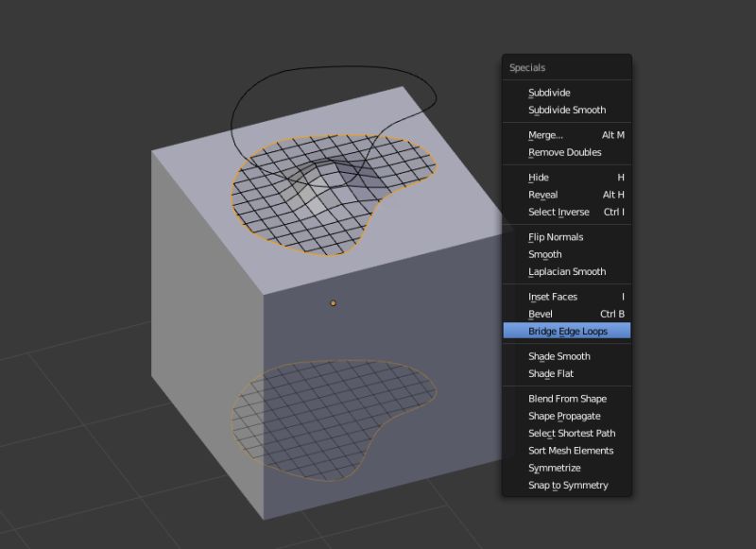The height and width of the screenshot is (549, 756).
Task: Run Shape Propagate
Action: (565, 416)
